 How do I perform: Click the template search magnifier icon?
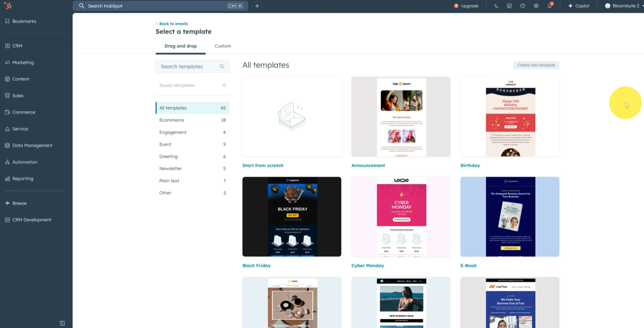(x=222, y=67)
